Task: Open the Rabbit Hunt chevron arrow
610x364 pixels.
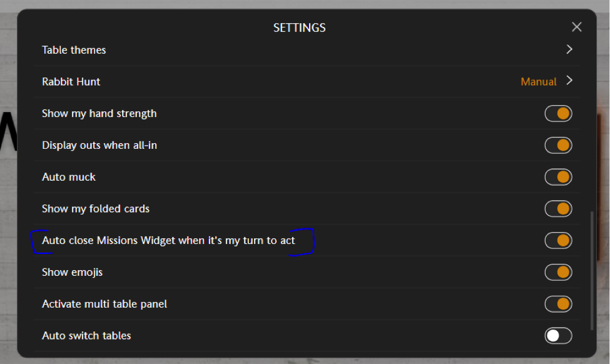Action: click(569, 81)
